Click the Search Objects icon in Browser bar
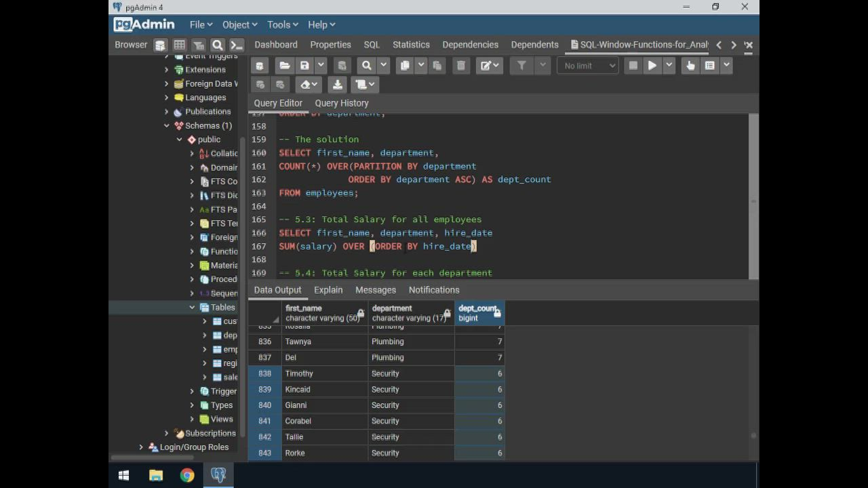The height and width of the screenshot is (488, 868). 218,45
